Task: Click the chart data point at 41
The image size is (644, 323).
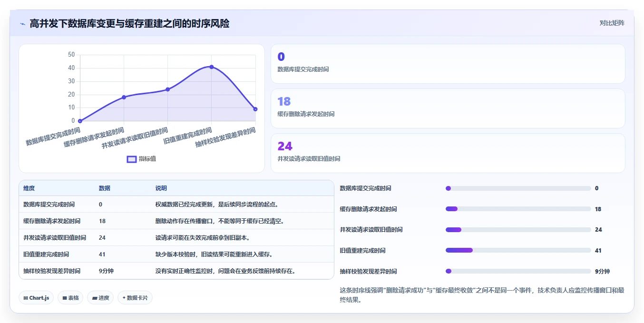Action: tap(211, 67)
